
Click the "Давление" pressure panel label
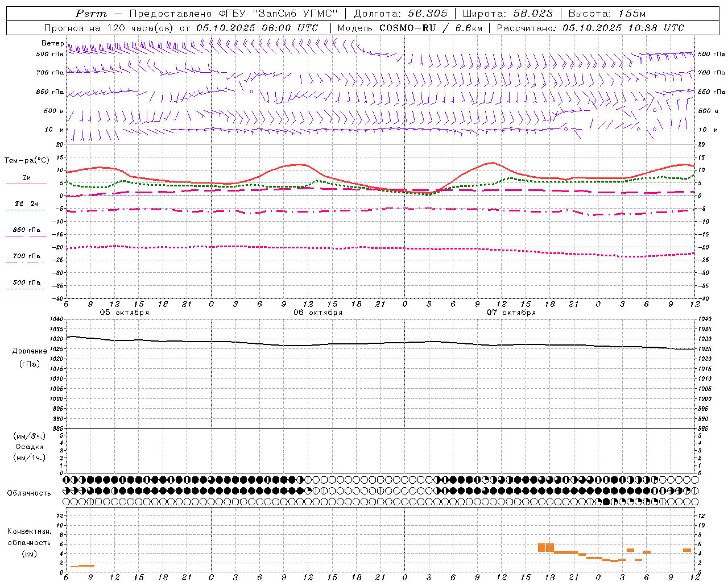(30, 351)
